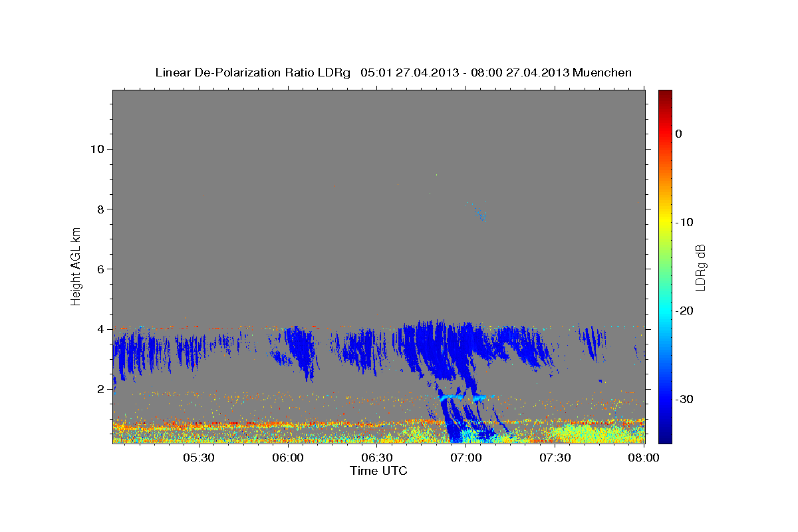This screenshot has width=798, height=532.
Task: Click the height tick label '8'
Action: [x=99, y=209]
